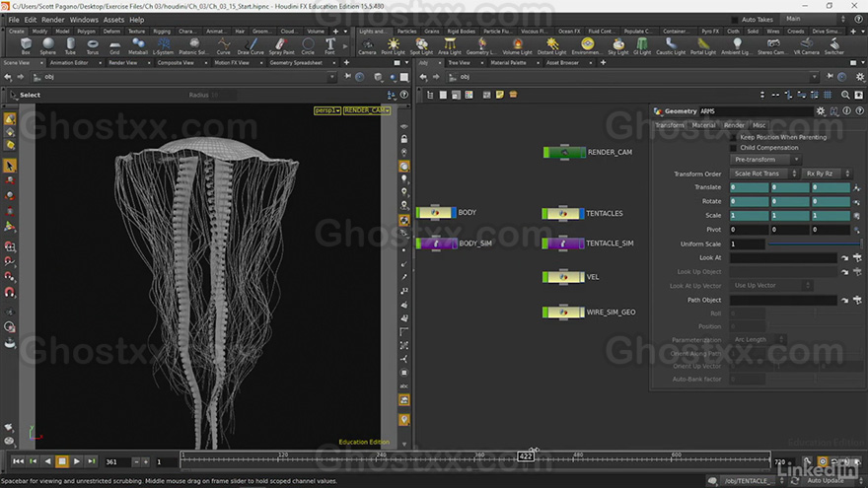
Task: Toggle the viewport lock icon in display options strip
Action: click(x=404, y=139)
